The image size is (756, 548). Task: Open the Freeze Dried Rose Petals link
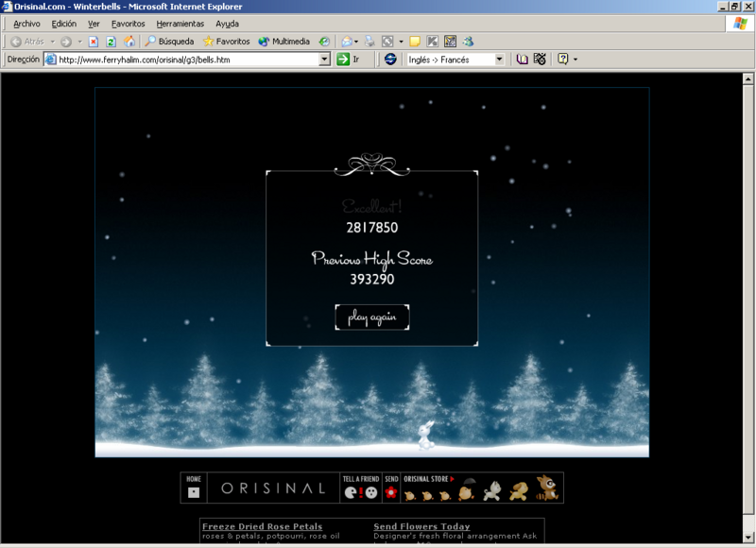(x=262, y=526)
